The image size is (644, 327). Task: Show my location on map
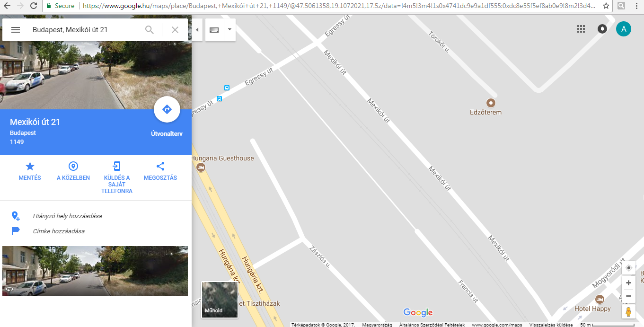(x=628, y=268)
